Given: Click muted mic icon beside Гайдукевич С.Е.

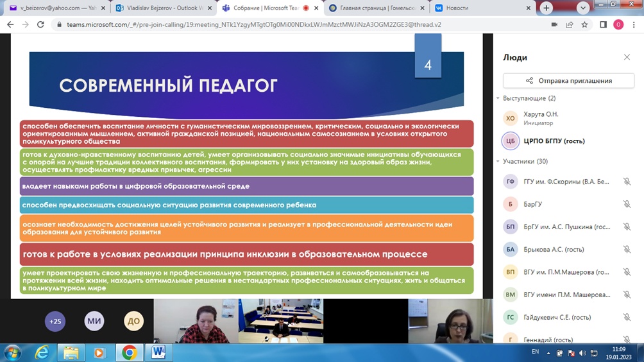Looking at the screenshot, I should pyautogui.click(x=627, y=317).
